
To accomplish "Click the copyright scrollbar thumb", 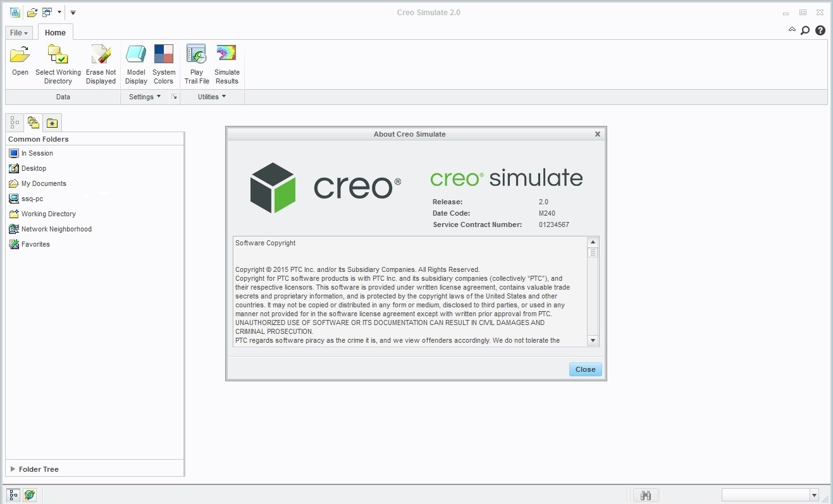I will 593,253.
